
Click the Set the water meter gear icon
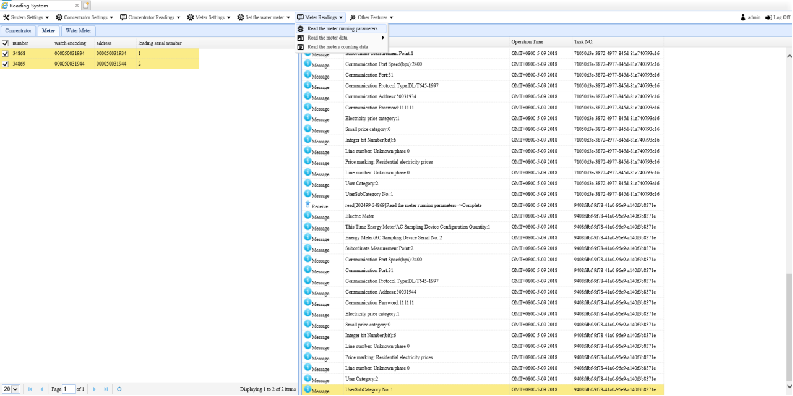(240, 17)
